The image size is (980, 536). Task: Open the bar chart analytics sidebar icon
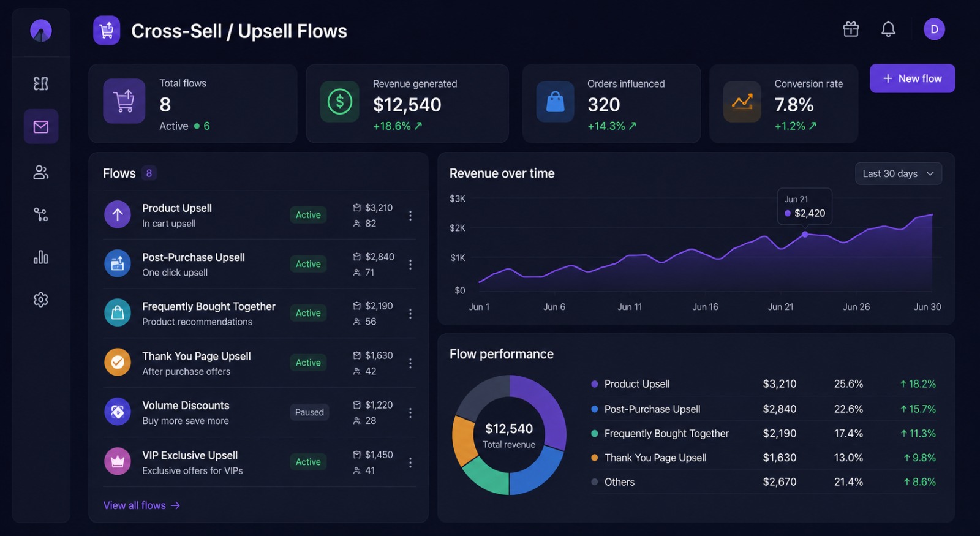41,257
